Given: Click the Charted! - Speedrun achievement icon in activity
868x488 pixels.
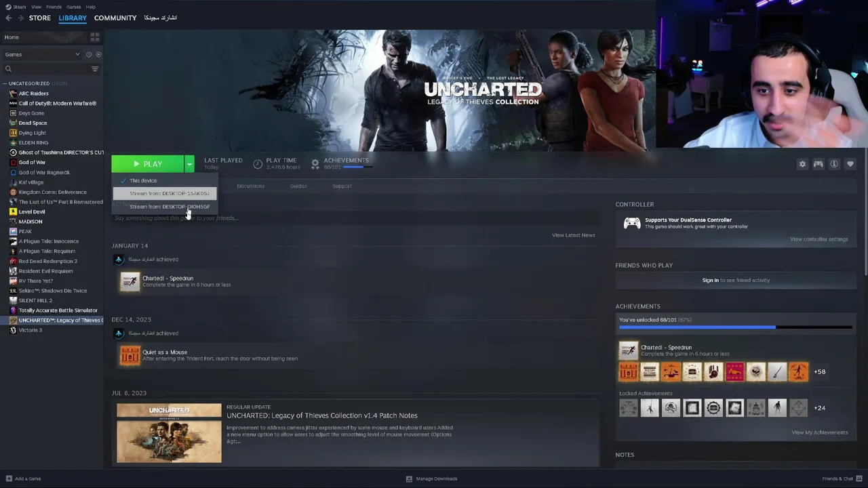Looking at the screenshot, I should 130,281.
